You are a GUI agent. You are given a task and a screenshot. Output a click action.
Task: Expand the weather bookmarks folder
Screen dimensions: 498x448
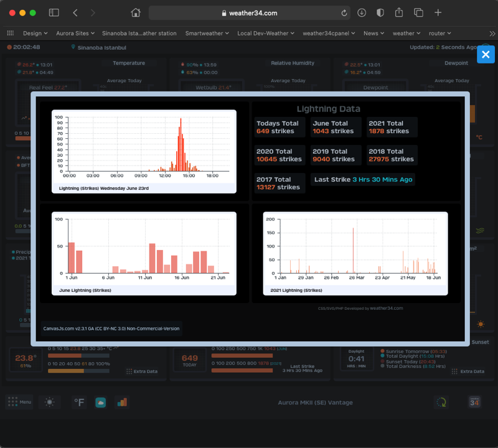[406, 34]
